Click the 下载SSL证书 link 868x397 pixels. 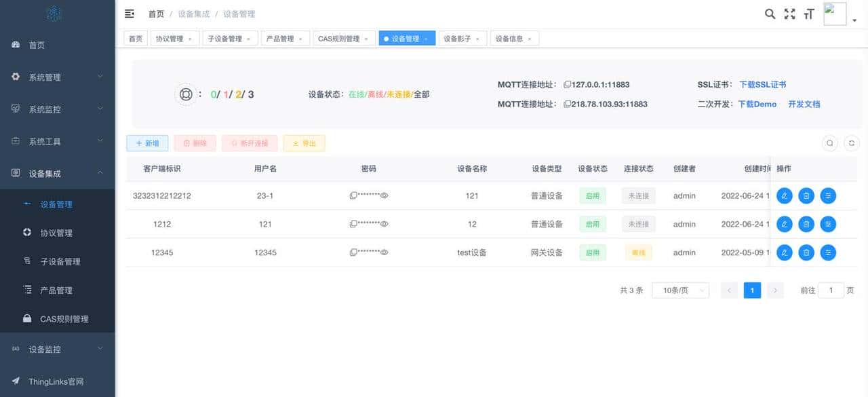point(764,84)
